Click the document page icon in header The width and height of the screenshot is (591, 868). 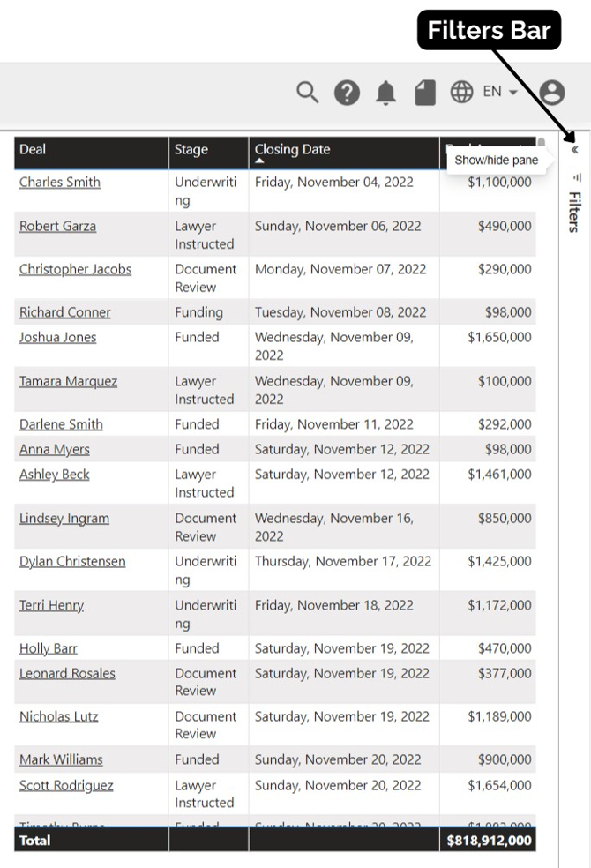click(425, 93)
